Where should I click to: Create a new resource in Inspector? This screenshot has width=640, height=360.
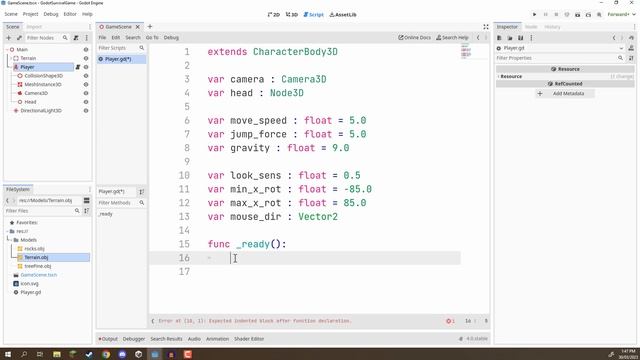(499, 38)
